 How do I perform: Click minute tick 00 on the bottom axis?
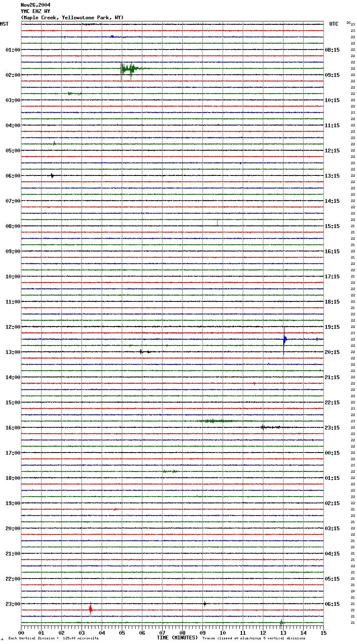coord(21,633)
